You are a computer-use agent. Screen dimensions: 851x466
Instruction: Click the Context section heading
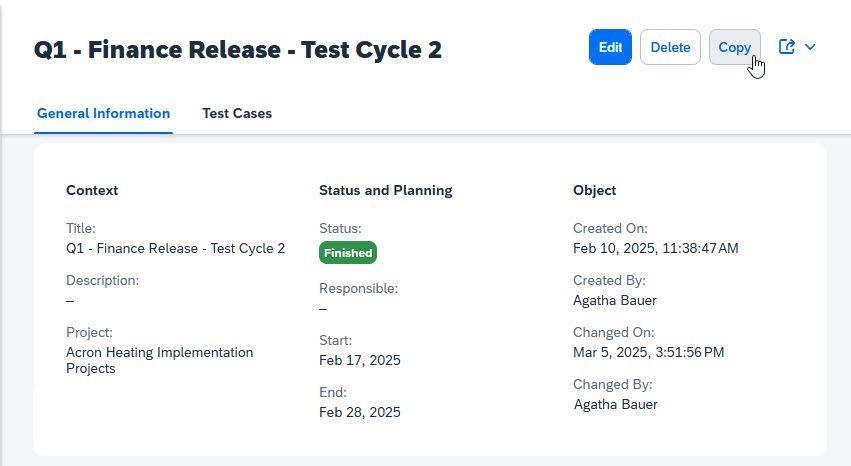(x=92, y=190)
